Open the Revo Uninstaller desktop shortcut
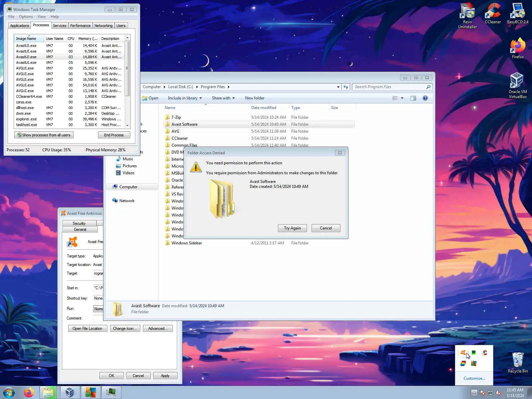 pos(467,16)
